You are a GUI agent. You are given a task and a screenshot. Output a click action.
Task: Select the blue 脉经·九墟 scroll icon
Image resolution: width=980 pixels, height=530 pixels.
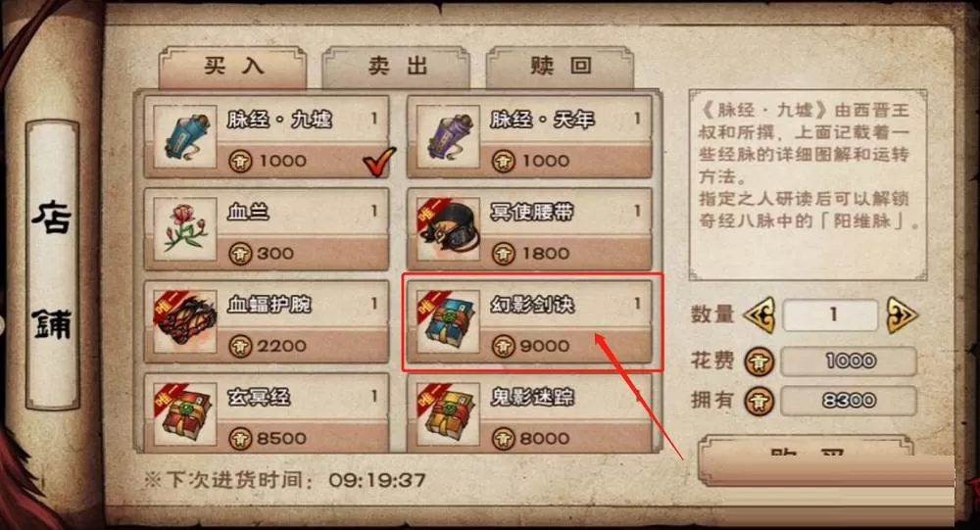click(x=185, y=136)
